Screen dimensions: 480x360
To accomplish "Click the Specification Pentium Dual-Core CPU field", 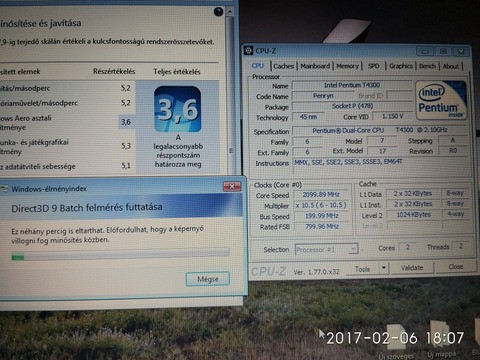I will [379, 130].
